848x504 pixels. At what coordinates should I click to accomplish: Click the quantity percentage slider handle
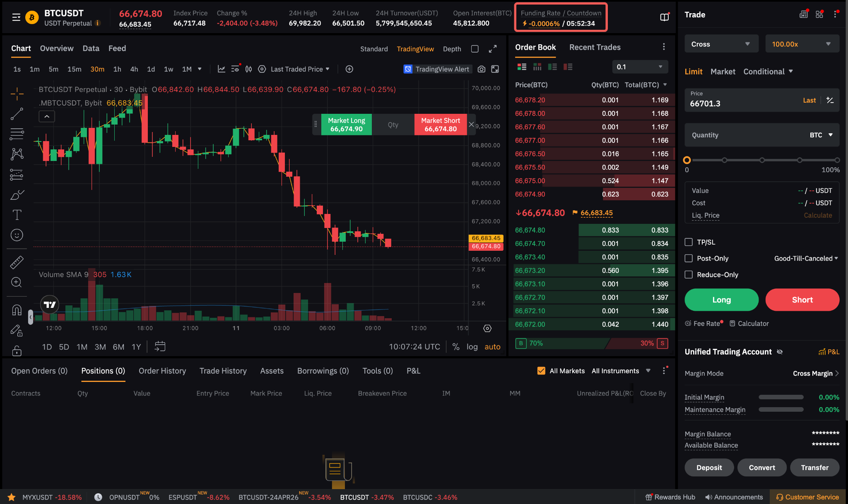687,160
